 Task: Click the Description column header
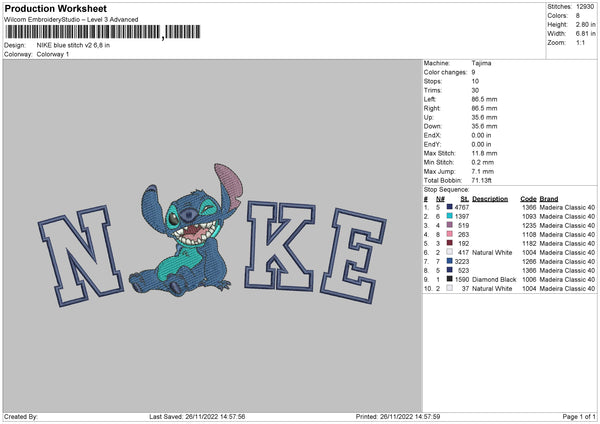coord(490,198)
